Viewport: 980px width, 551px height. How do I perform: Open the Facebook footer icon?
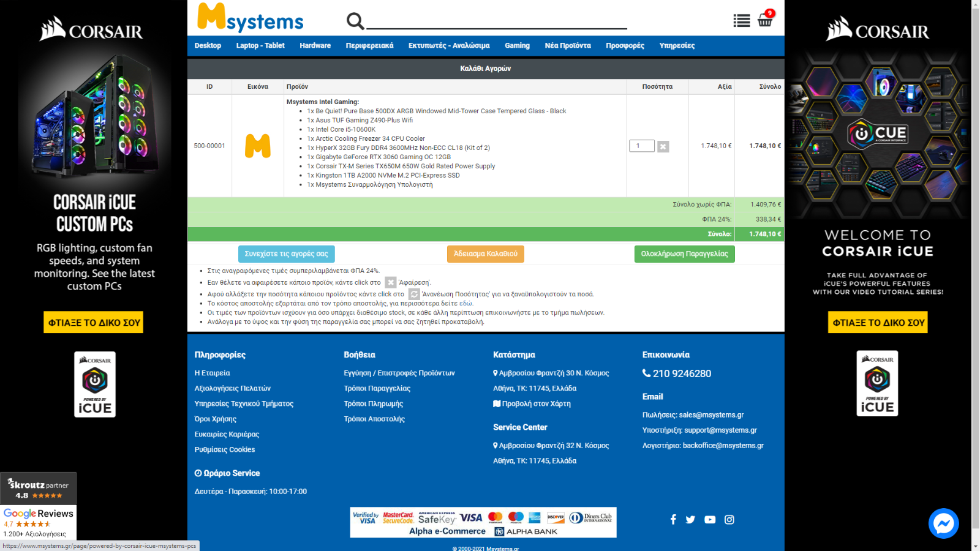(673, 519)
